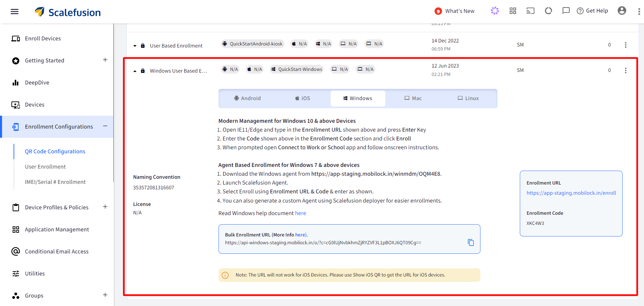Click the Scalefusion logo
644x306 pixels.
point(68,12)
